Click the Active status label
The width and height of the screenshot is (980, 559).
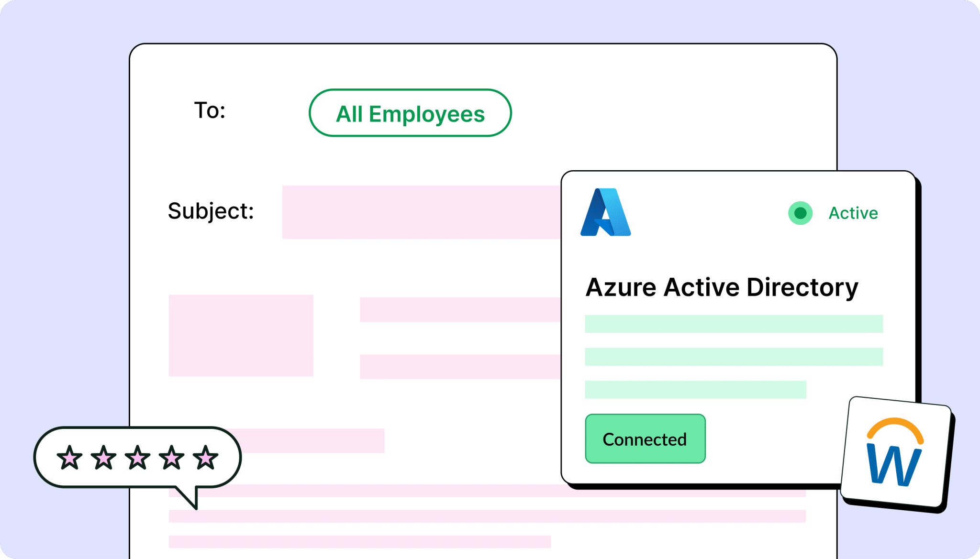(x=853, y=213)
